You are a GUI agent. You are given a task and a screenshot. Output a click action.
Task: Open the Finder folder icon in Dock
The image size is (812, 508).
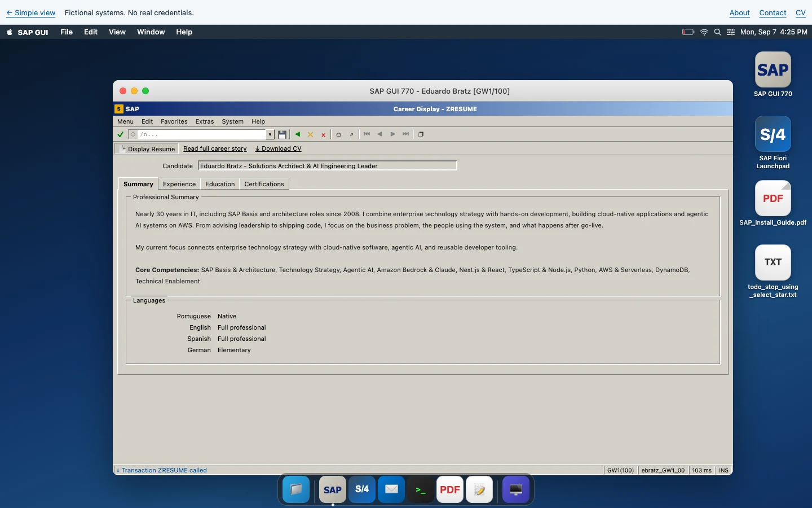[x=296, y=489]
